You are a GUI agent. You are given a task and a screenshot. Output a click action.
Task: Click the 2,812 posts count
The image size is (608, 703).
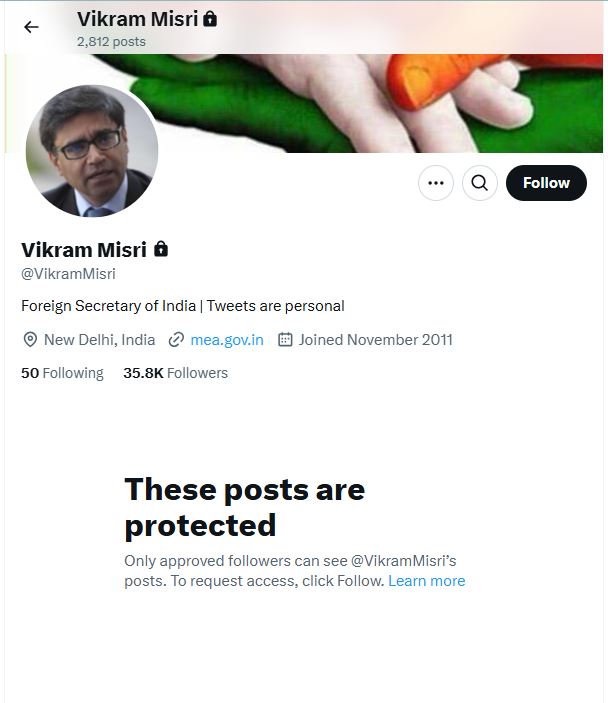[111, 42]
